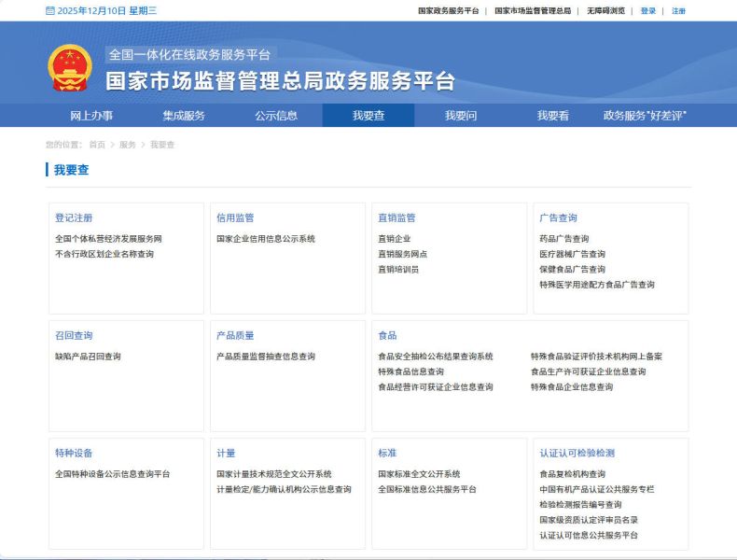The height and width of the screenshot is (560, 737).
Task: Open 政务服务"好差评" tab
Action: [645, 115]
